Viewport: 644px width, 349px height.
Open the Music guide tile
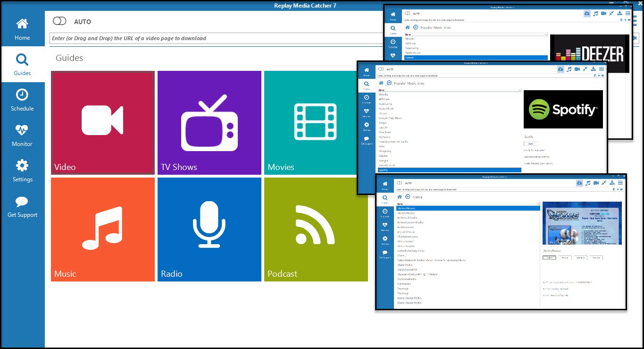click(x=103, y=230)
